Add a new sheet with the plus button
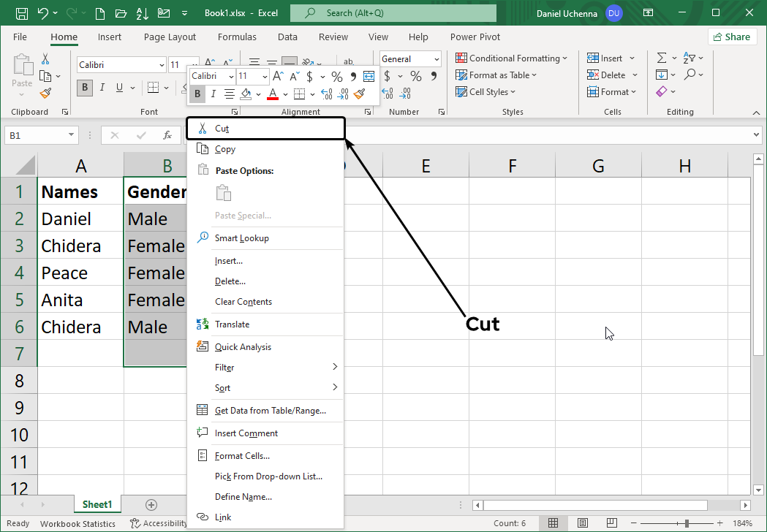767x532 pixels. tap(151, 504)
